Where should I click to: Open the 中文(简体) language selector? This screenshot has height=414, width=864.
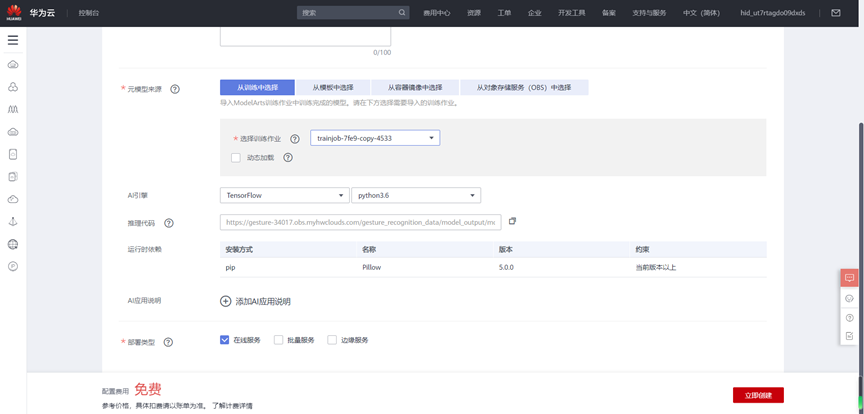click(x=701, y=13)
